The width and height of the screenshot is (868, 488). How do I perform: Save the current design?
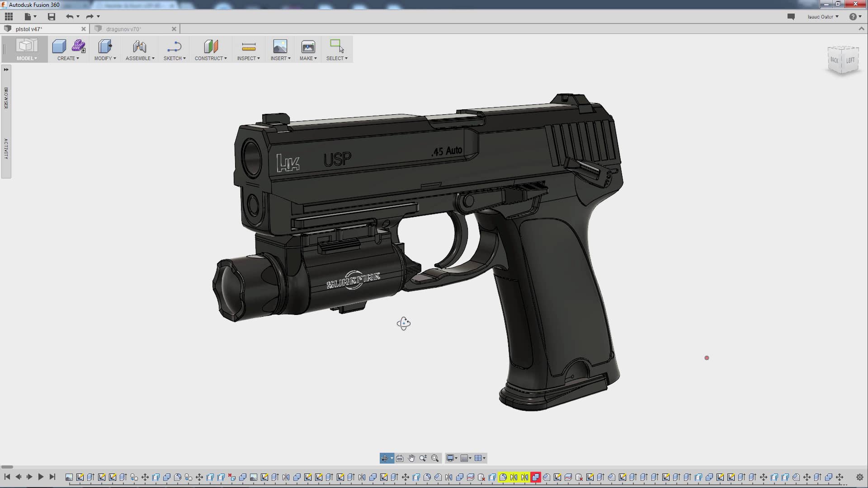[51, 16]
